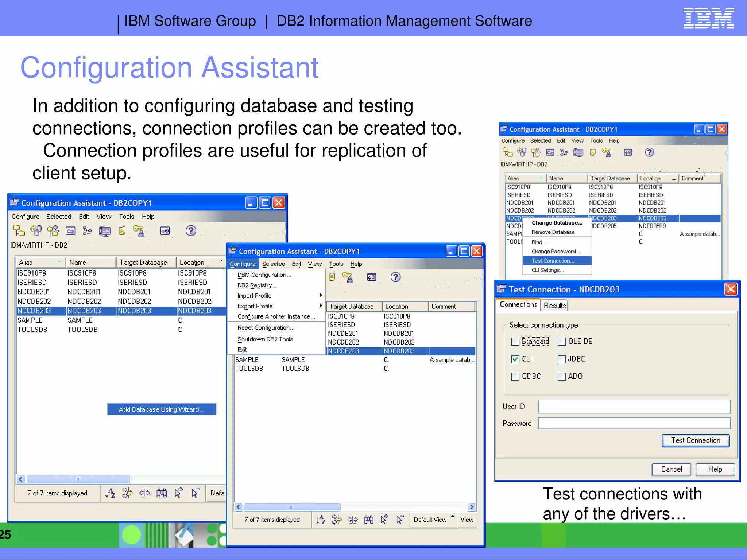This screenshot has width=747, height=560.
Task: Choose Change Password... from context menu
Action: [x=557, y=252]
